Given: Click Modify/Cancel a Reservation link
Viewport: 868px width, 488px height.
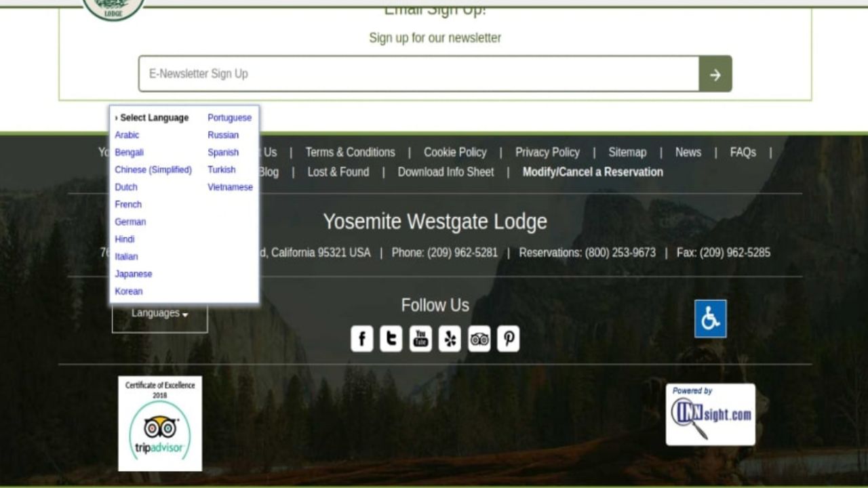Looking at the screenshot, I should point(593,172).
